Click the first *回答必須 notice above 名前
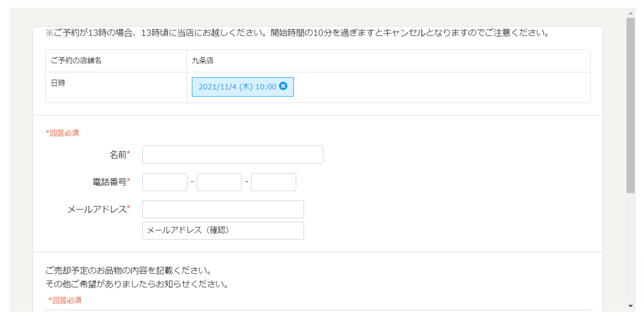This screenshot has width=644, height=322. point(62,133)
